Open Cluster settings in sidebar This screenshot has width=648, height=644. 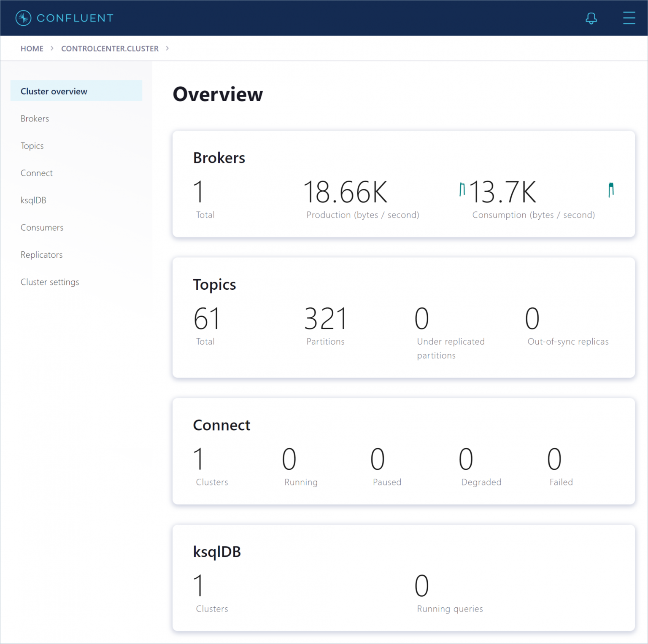tap(50, 282)
